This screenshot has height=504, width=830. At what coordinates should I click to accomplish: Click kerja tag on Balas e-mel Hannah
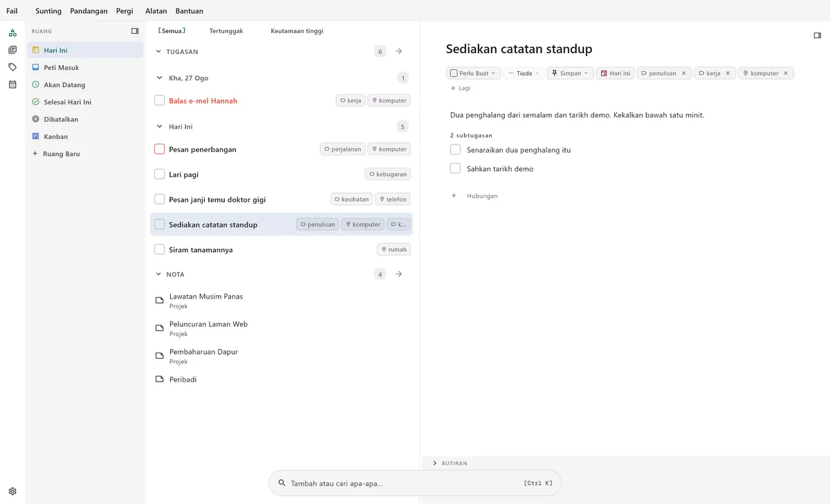pos(351,101)
